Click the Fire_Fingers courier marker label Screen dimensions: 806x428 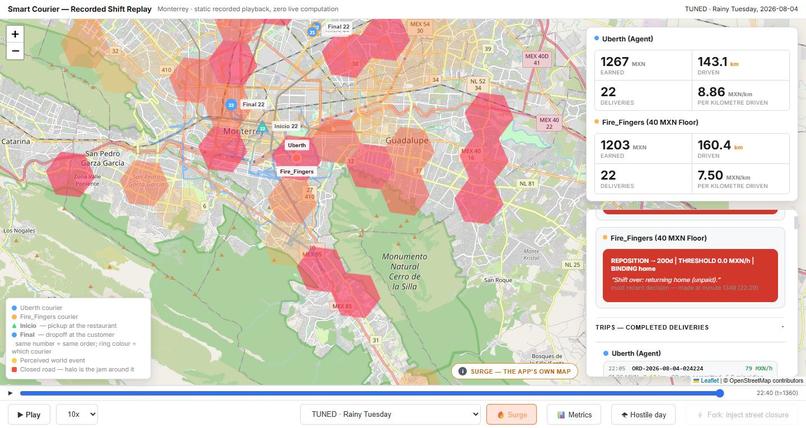(x=297, y=172)
